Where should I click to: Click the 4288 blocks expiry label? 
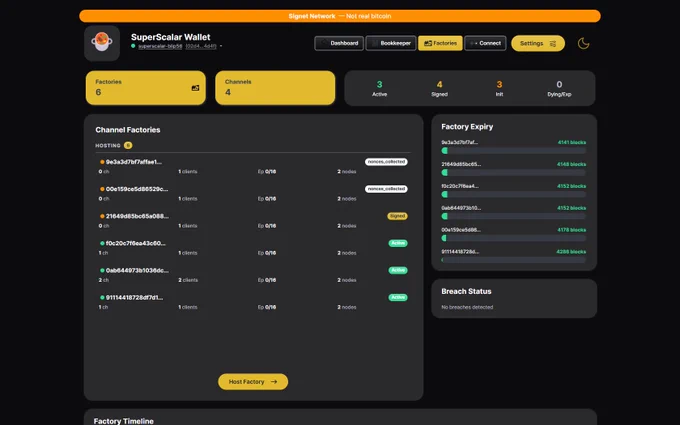coord(571,252)
